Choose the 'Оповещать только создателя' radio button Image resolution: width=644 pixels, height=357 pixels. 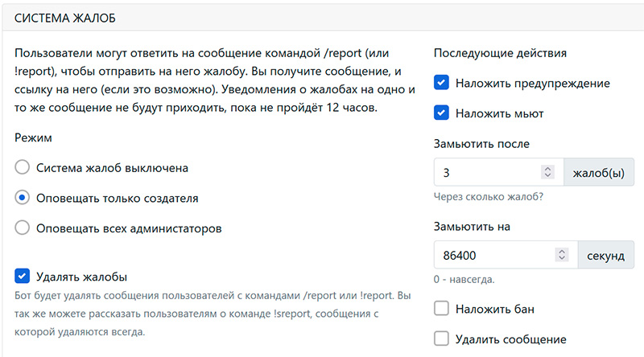(23, 198)
